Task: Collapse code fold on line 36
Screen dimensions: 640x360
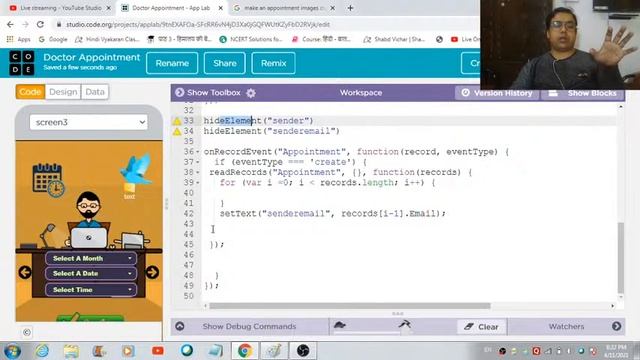Action: (x=198, y=152)
